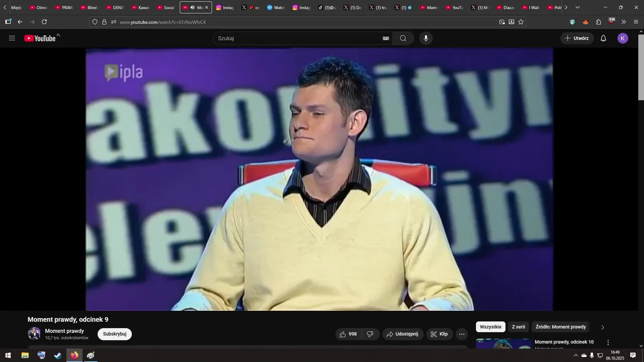Open the notifications bell
The width and height of the screenshot is (644, 362).
(x=603, y=38)
